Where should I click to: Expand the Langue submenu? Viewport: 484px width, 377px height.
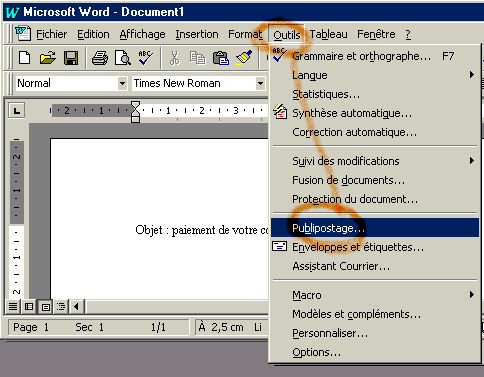(374, 75)
